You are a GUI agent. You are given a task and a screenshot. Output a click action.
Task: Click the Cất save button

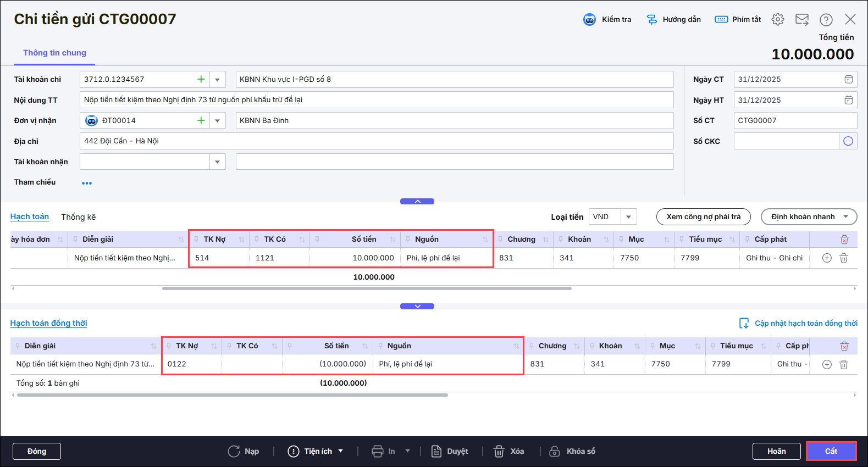[831, 451]
